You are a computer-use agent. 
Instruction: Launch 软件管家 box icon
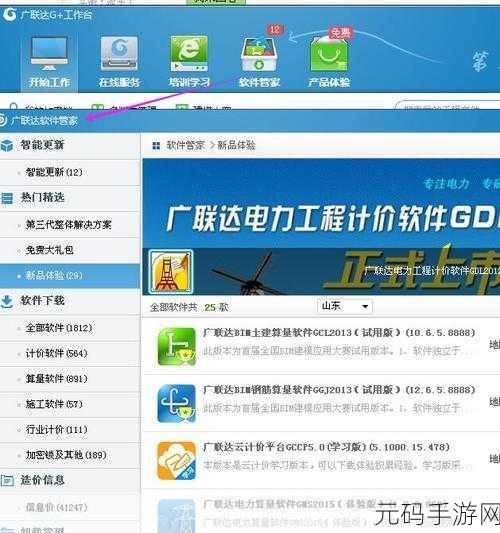(259, 54)
